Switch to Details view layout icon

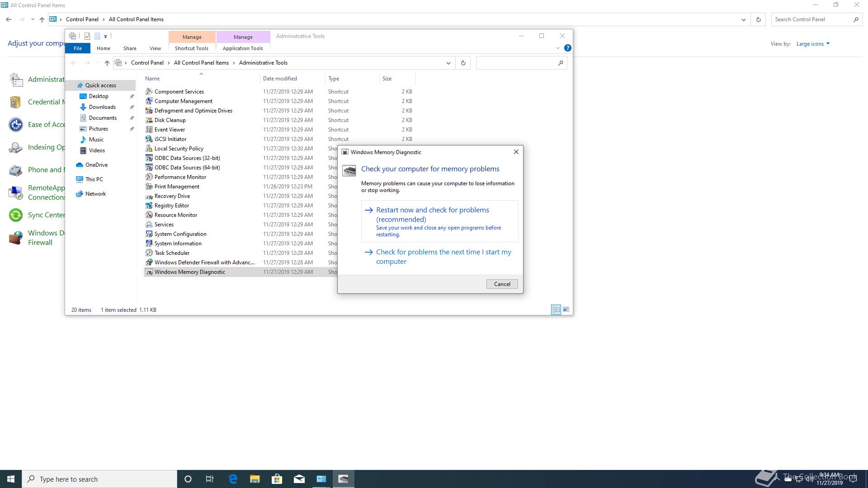coord(556,310)
